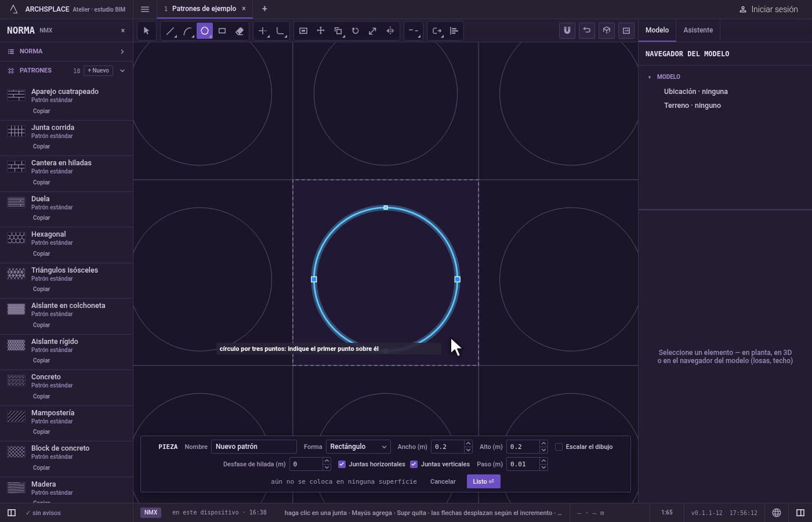Click the globe language icon in the status bar
812x522 pixels.
click(777, 513)
